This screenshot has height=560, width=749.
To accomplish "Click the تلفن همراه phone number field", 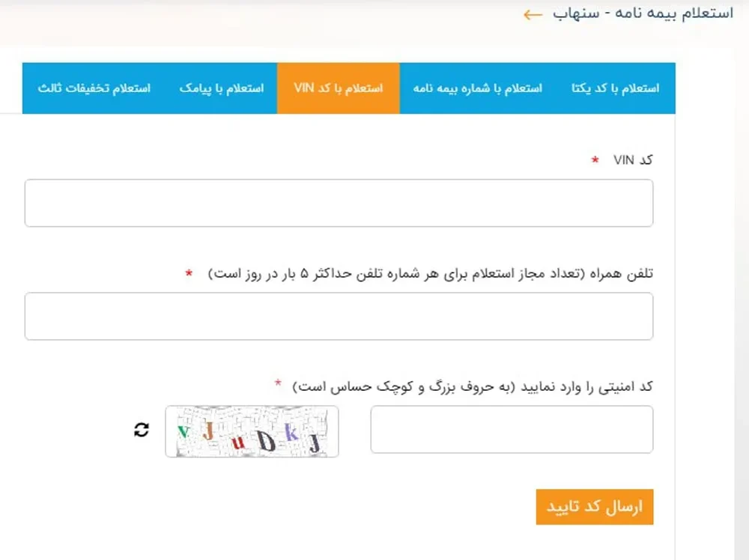I will (x=339, y=316).
